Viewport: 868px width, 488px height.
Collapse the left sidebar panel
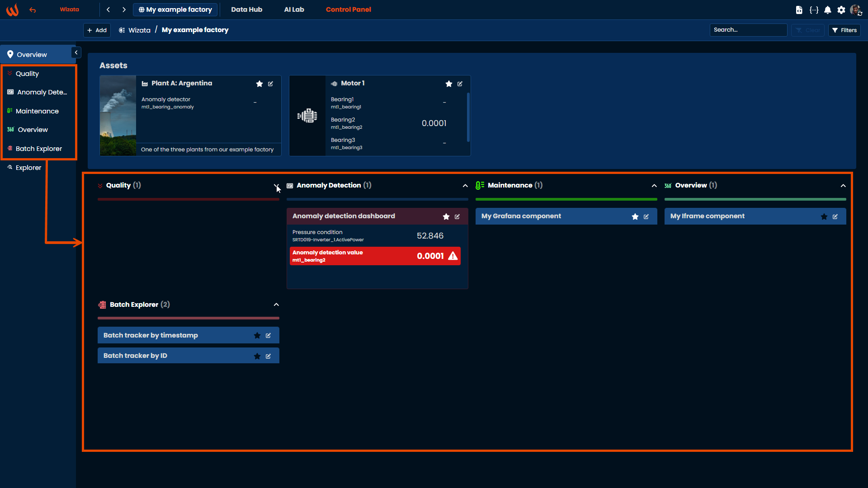pyautogui.click(x=76, y=52)
